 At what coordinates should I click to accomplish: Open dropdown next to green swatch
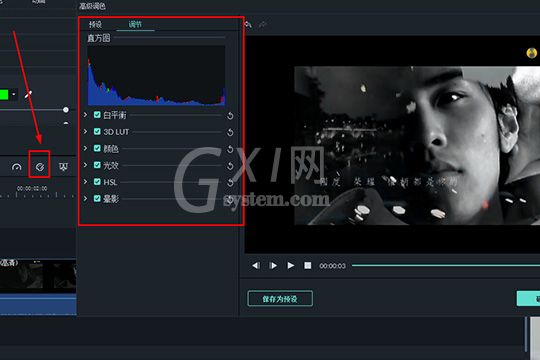pos(13,94)
